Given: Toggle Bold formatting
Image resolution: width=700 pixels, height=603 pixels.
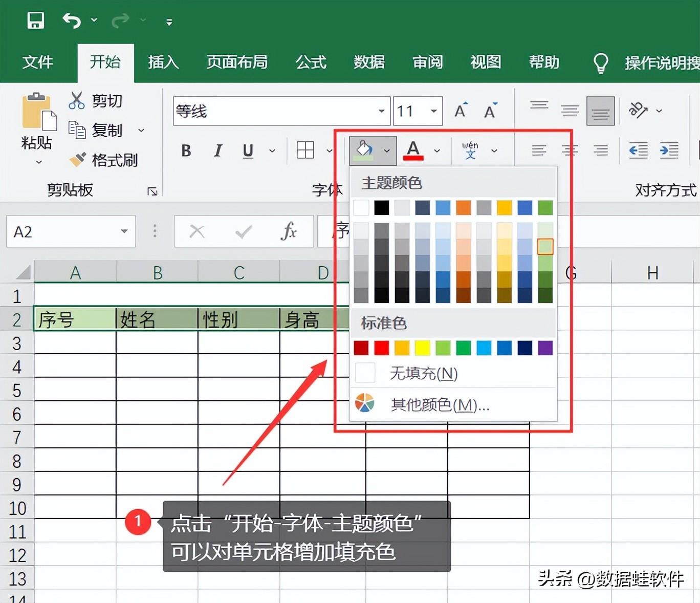Looking at the screenshot, I should [186, 150].
